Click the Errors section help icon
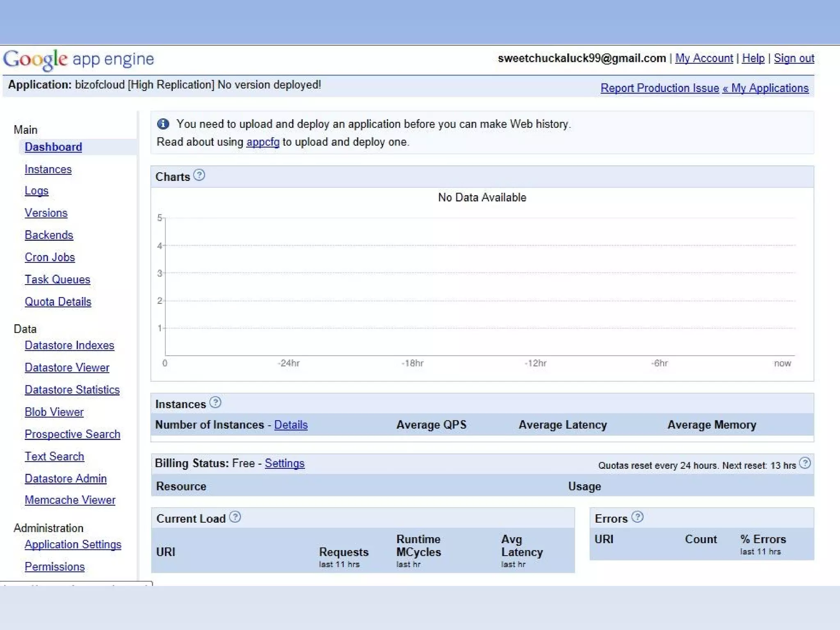Screen dimensions: 840x630 [637, 517]
